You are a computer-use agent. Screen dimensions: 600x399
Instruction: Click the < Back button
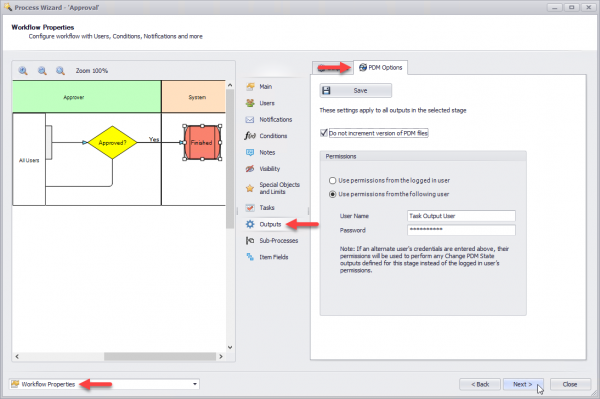[x=480, y=384]
